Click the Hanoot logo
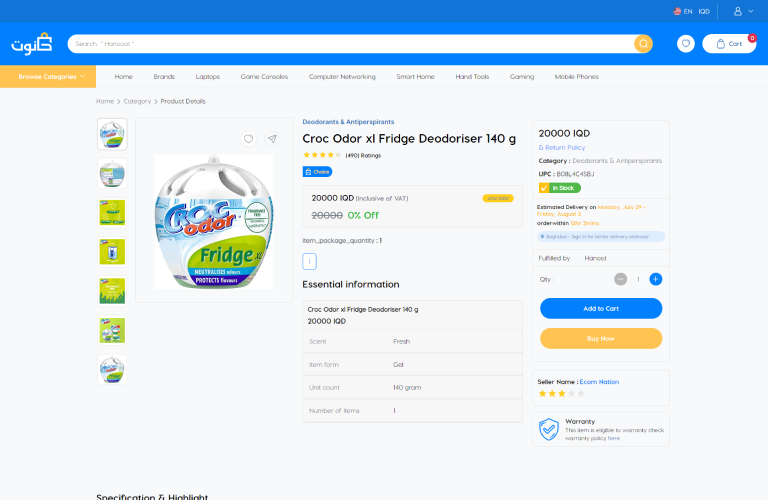This screenshot has height=500, width=768. pyautogui.click(x=32, y=44)
